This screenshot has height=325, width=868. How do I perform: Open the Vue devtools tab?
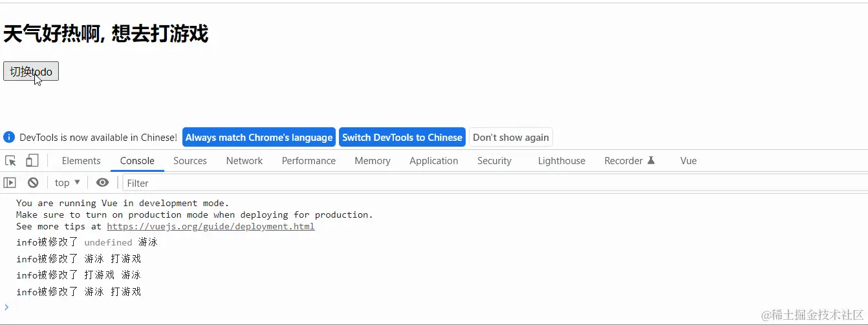688,161
